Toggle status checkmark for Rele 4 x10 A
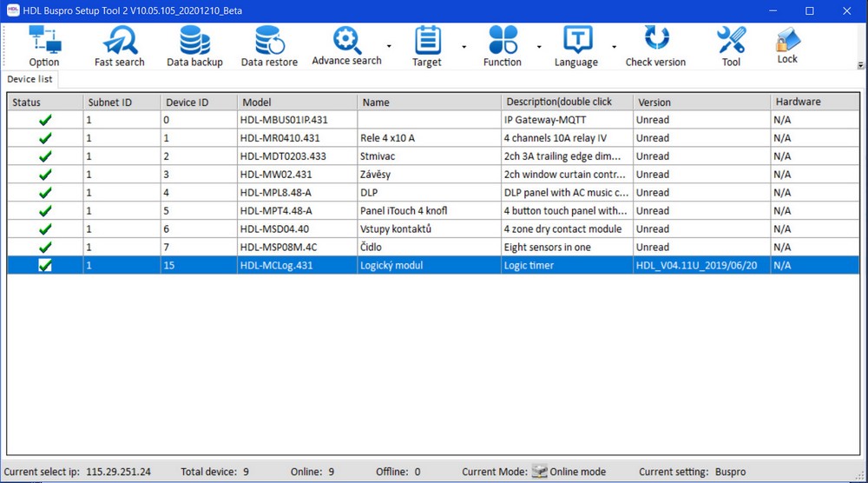This screenshot has width=868, height=483. pyautogui.click(x=45, y=138)
